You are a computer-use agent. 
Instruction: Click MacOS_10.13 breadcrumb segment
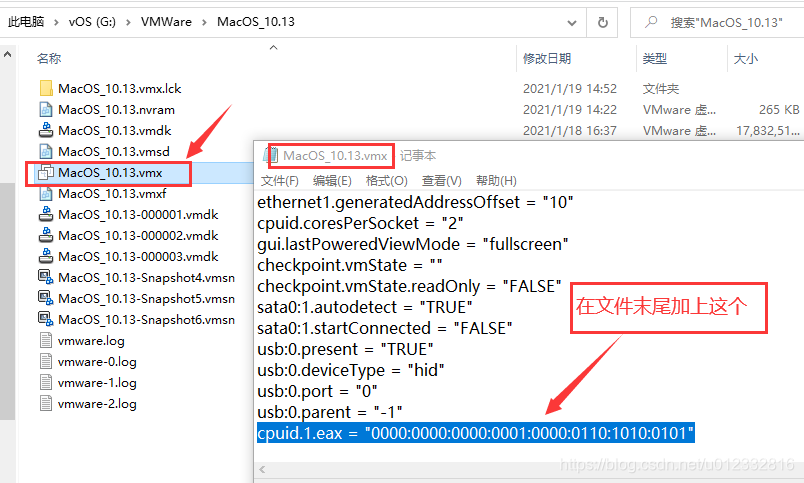(255, 22)
